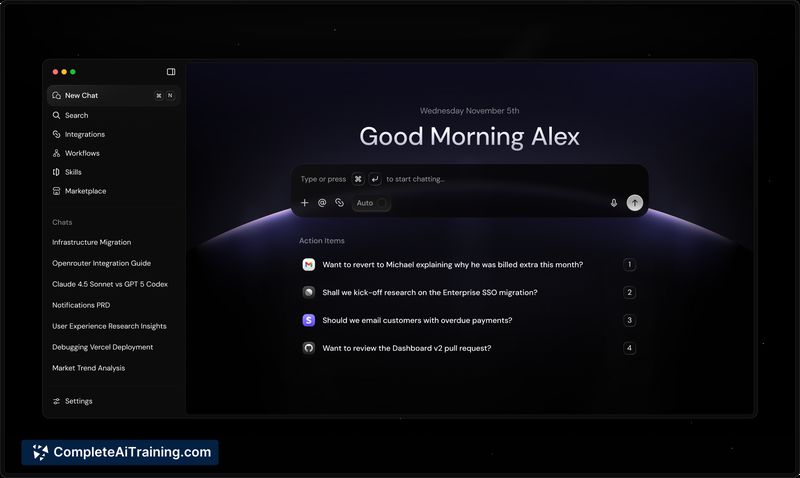Open Workflows in the sidebar
Screen dimensions: 800x478
click(x=82, y=153)
